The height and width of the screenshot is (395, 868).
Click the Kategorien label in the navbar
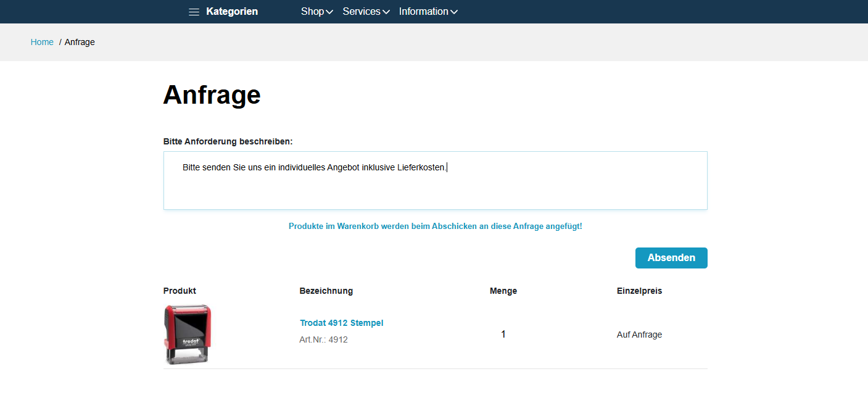(232, 12)
